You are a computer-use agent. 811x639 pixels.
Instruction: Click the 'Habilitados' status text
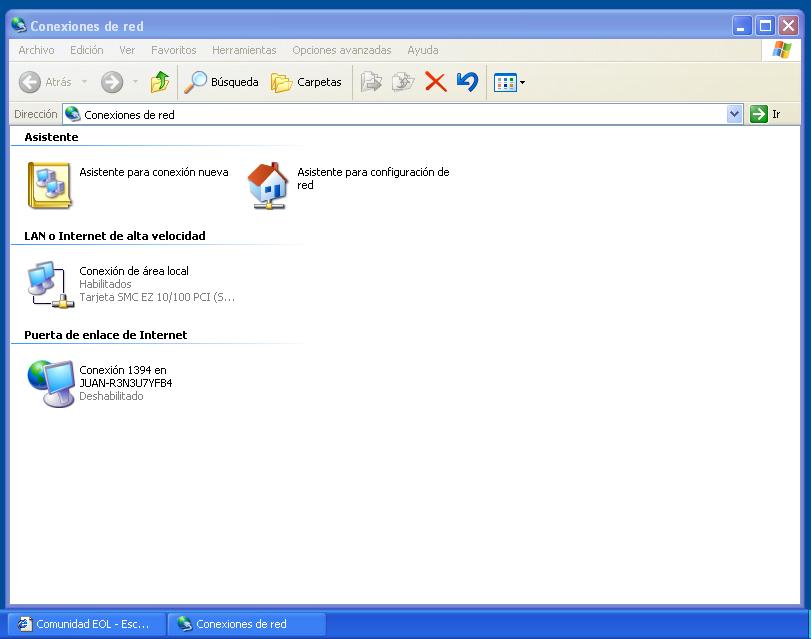click(x=105, y=284)
